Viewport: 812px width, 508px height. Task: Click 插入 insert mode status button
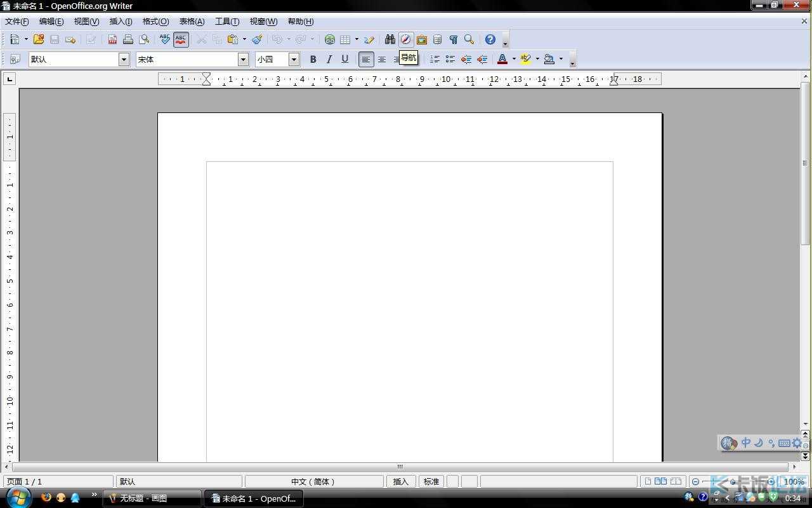tap(401, 481)
